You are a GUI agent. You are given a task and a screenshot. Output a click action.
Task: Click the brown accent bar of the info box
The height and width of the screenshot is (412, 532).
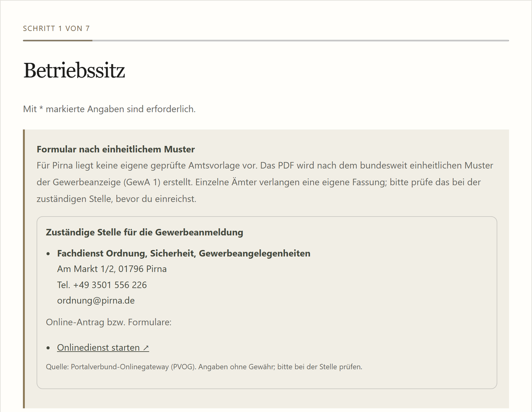click(24, 269)
